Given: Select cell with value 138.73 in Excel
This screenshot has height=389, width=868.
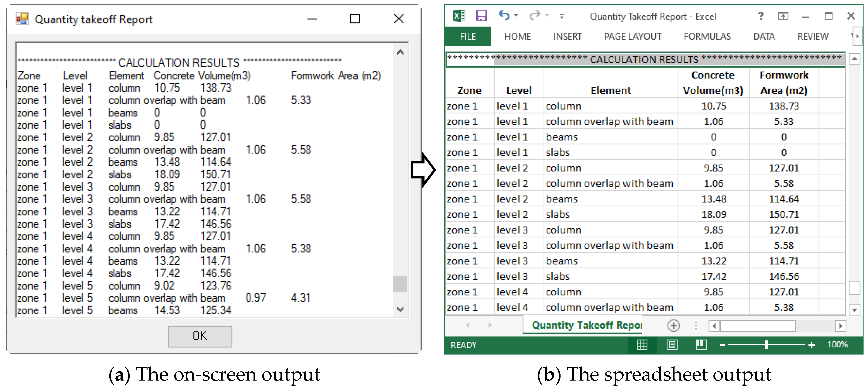Looking at the screenshot, I should (784, 106).
